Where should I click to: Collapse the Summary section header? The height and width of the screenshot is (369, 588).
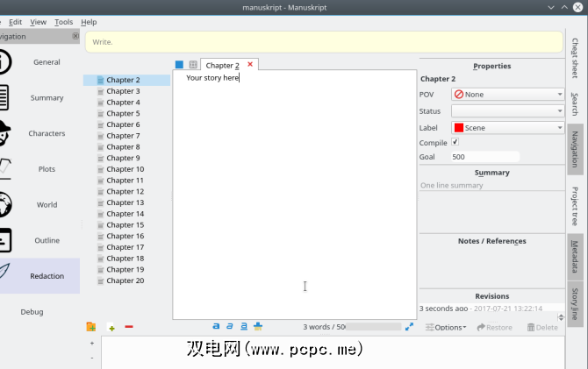tap(492, 173)
